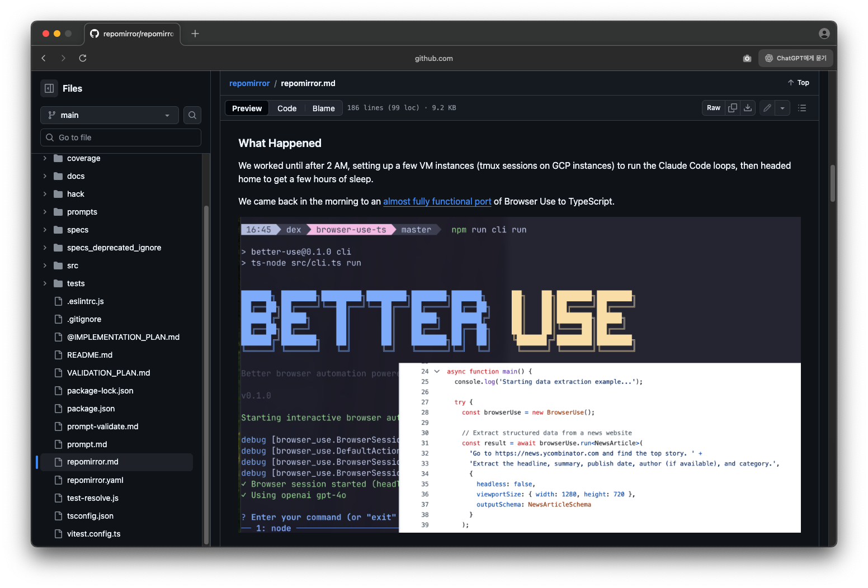The image size is (868, 588).
Task: Click the What Happened heading
Action: click(x=280, y=143)
